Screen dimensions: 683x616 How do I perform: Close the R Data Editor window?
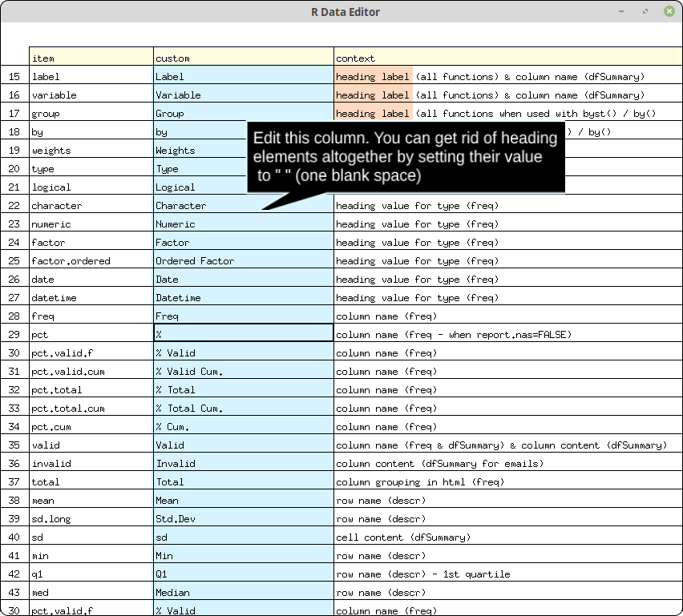pos(669,11)
